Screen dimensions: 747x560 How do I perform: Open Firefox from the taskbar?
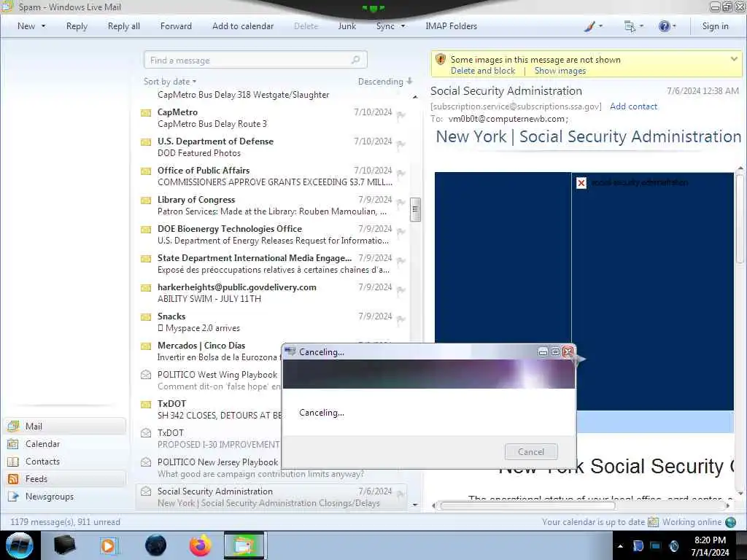tap(200, 545)
